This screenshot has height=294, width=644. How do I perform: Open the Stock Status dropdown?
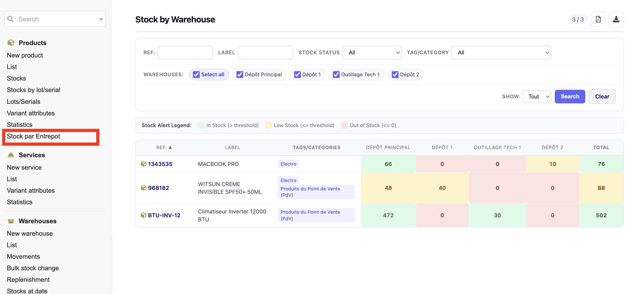(372, 53)
